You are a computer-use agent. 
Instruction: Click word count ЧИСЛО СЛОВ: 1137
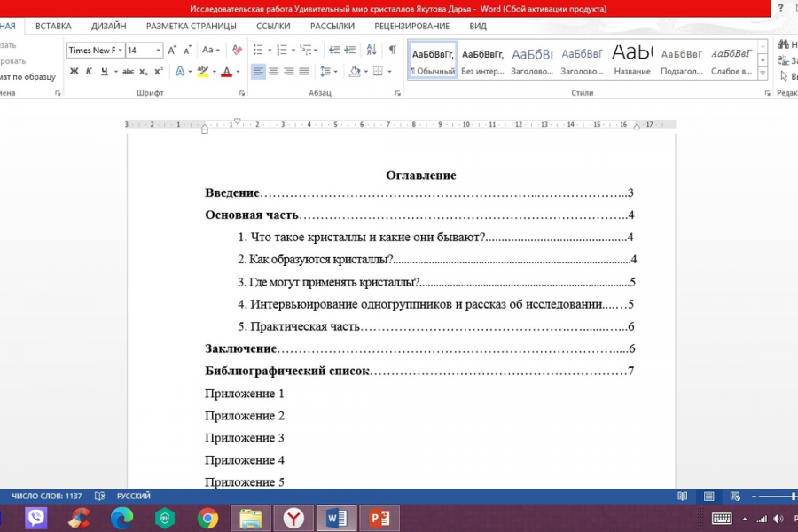coord(47,496)
